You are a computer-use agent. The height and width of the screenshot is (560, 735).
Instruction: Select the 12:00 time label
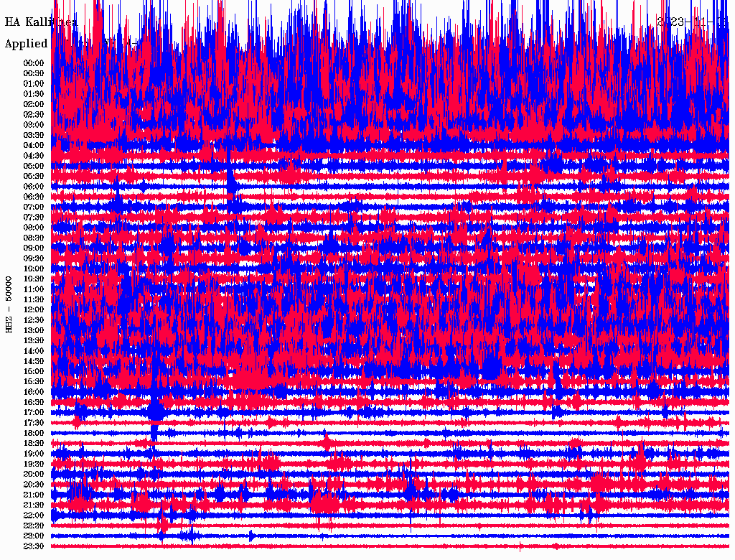click(x=34, y=310)
